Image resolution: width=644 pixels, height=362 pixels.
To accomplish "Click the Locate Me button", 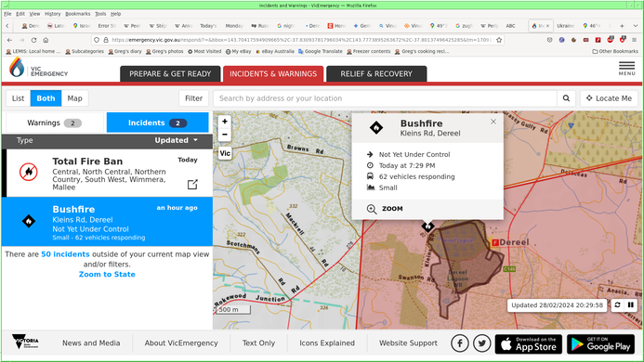I will 609,98.
